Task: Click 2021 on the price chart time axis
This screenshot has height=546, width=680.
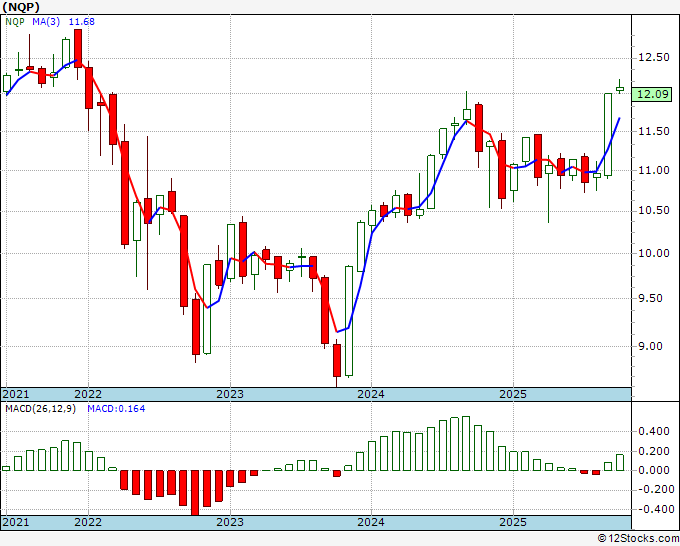Action: coord(16,394)
